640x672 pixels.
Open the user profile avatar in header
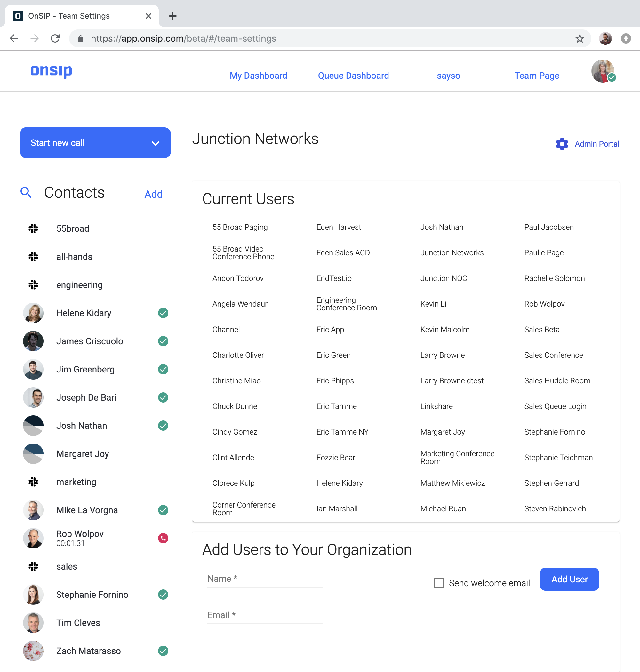coord(603,71)
